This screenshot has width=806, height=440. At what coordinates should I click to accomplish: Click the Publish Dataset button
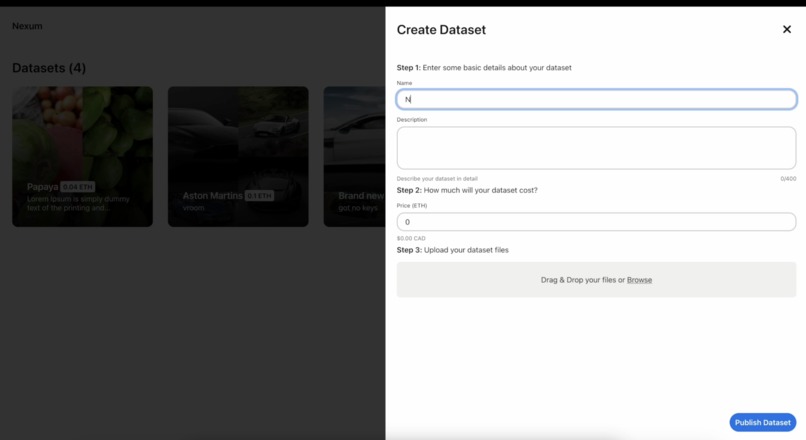(x=762, y=423)
